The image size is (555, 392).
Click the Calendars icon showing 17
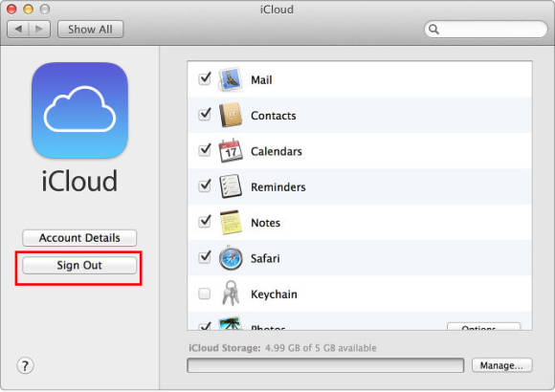(231, 151)
